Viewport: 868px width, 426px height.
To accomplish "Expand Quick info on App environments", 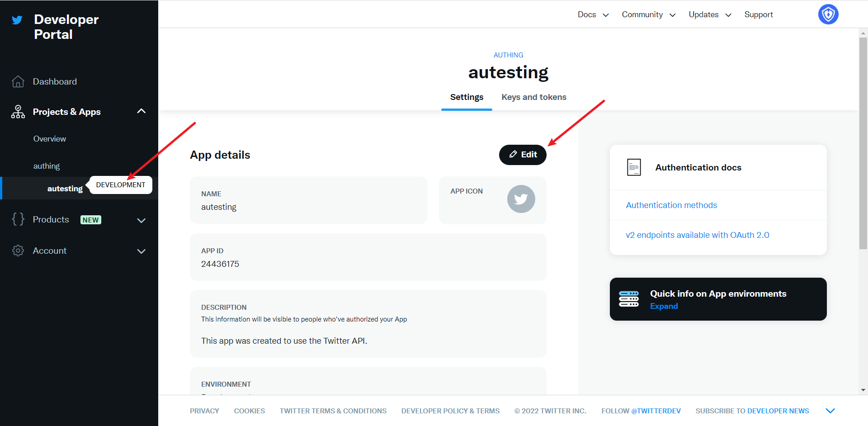I will 664,306.
